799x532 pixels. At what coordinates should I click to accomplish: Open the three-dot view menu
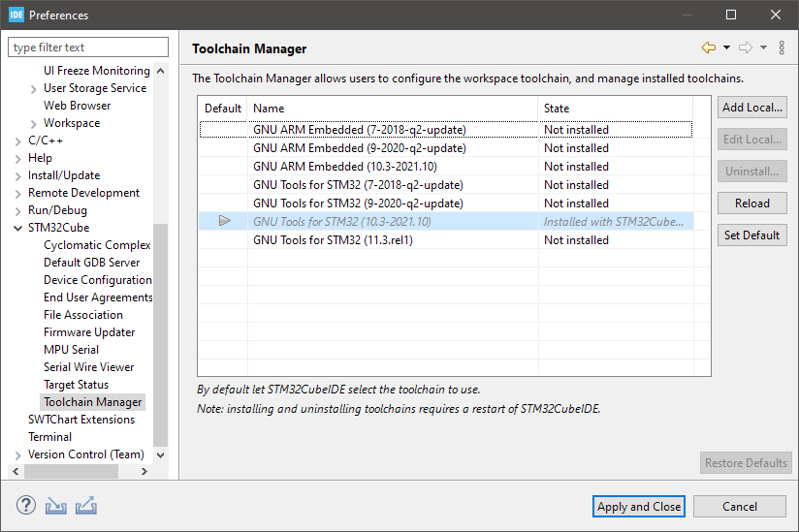[x=783, y=47]
